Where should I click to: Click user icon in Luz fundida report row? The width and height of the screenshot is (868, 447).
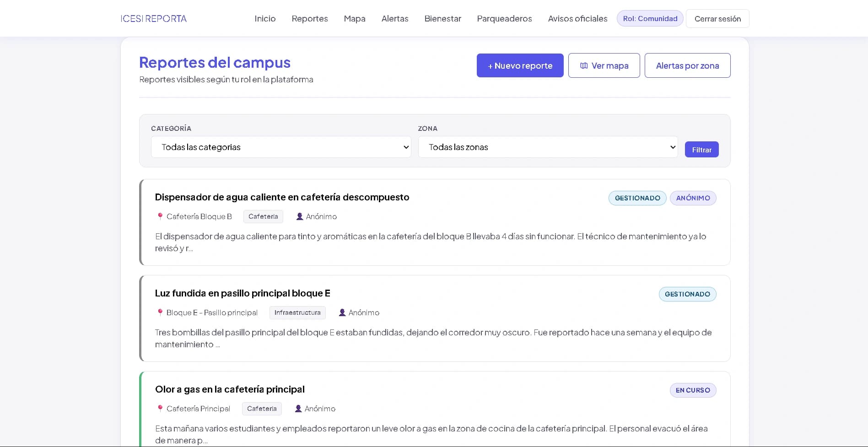click(342, 312)
